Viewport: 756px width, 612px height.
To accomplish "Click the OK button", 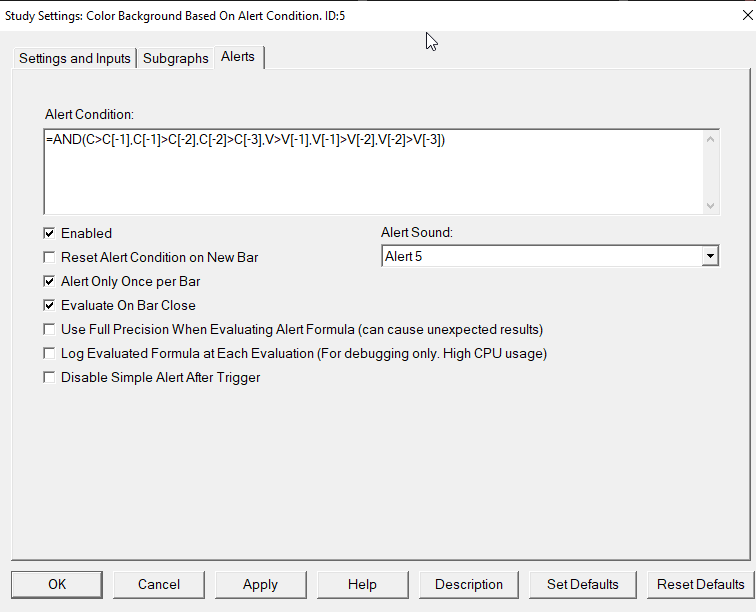I will point(57,585).
